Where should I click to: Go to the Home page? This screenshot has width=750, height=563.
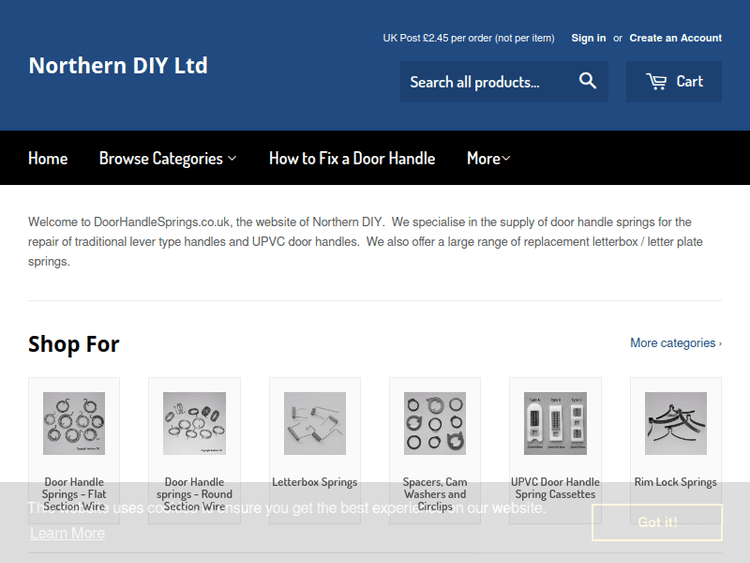[48, 158]
